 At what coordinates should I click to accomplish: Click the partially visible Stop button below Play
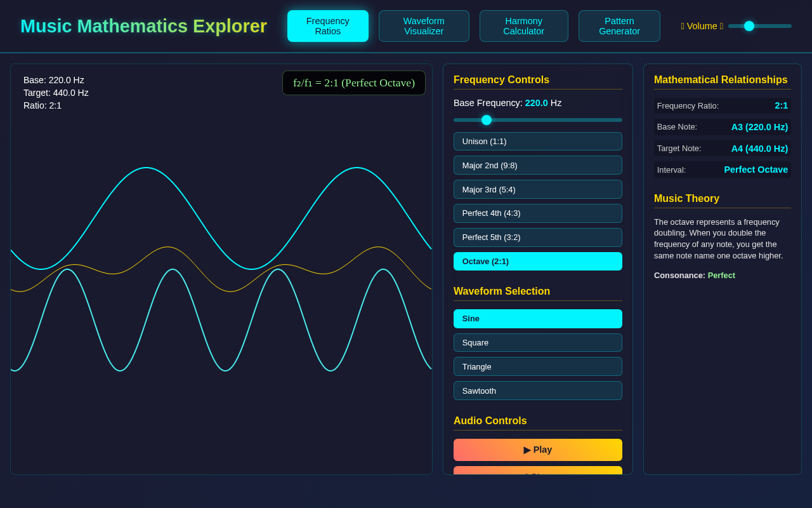tap(537, 473)
